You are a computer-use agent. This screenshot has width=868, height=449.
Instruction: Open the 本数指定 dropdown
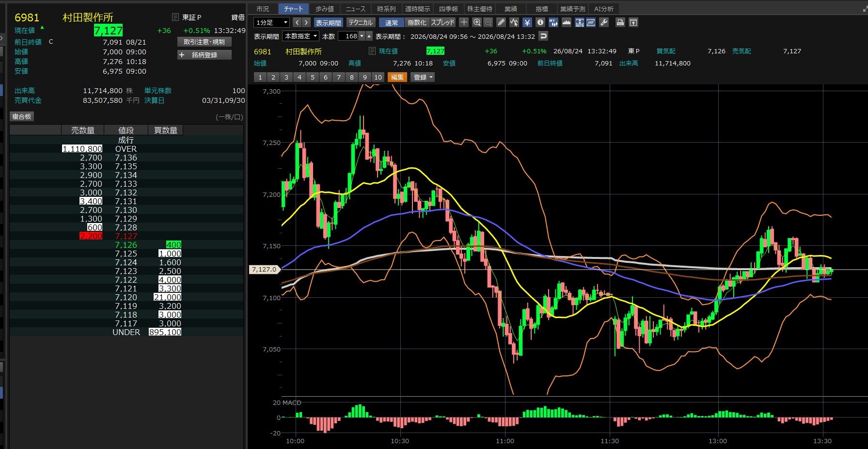300,36
